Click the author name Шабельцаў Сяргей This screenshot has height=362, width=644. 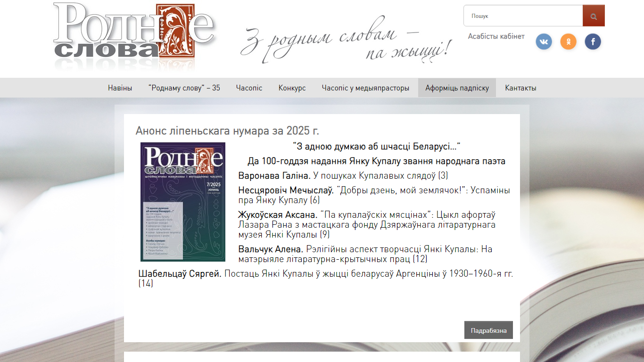coord(180,274)
